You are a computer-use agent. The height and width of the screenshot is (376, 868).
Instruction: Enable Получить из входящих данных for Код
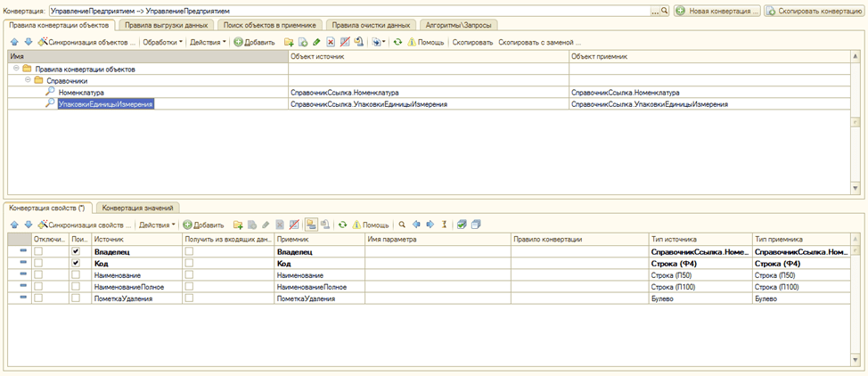pos(189,264)
